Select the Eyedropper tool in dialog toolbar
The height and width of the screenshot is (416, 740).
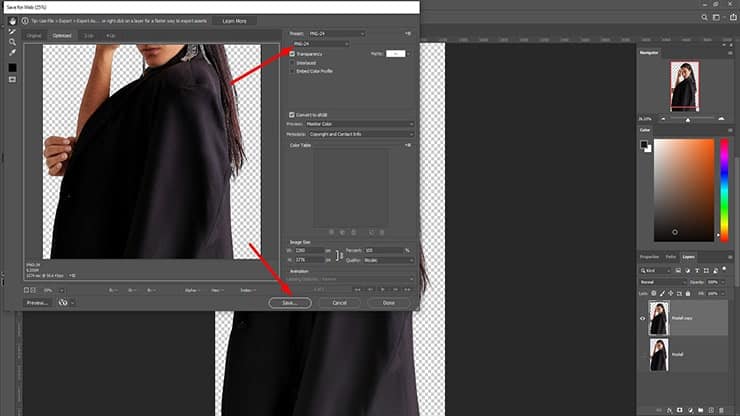pos(12,52)
